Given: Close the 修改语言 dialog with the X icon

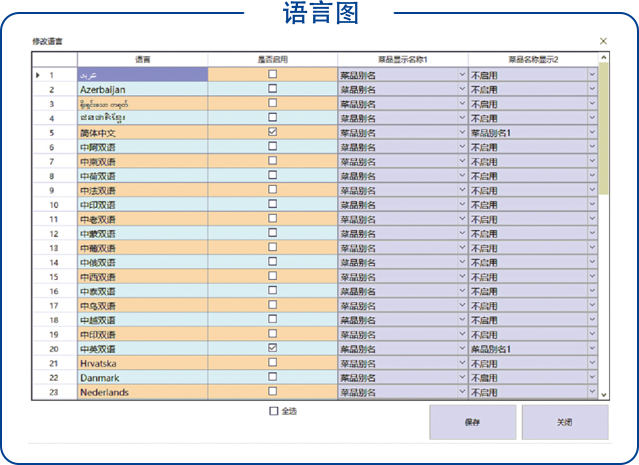Looking at the screenshot, I should pyautogui.click(x=603, y=41).
